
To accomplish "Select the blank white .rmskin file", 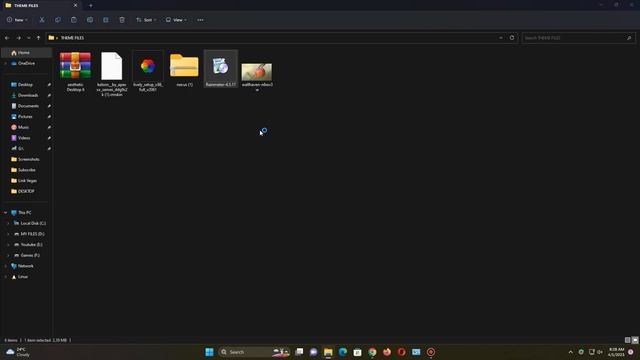I will 112,73.
